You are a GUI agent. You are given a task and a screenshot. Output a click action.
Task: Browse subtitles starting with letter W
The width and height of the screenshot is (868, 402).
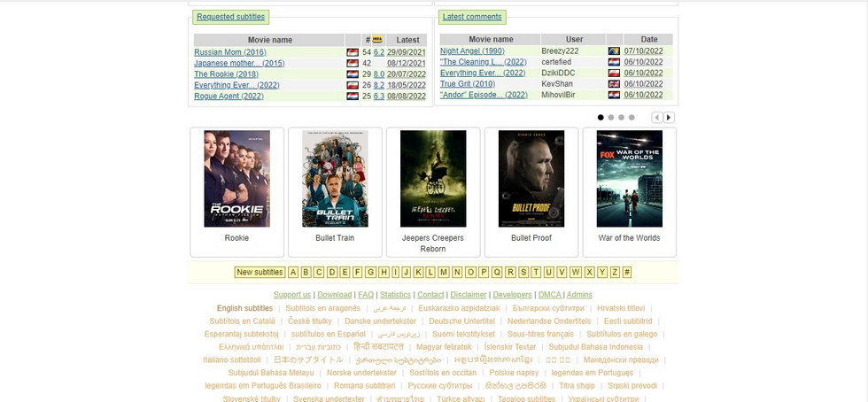point(576,272)
